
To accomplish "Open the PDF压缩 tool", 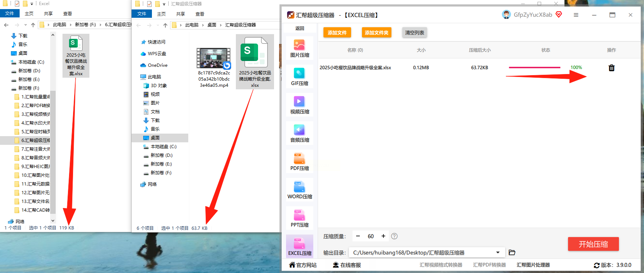I will point(299,162).
